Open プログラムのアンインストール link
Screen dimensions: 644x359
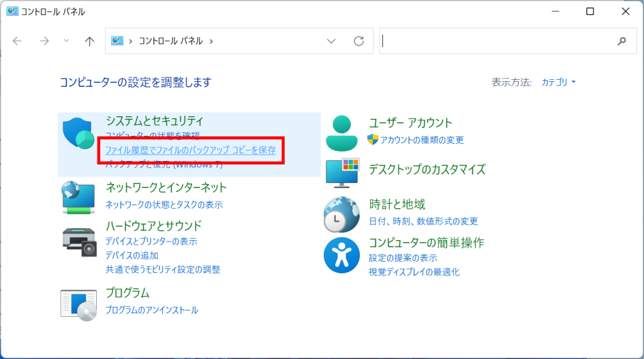(x=152, y=310)
